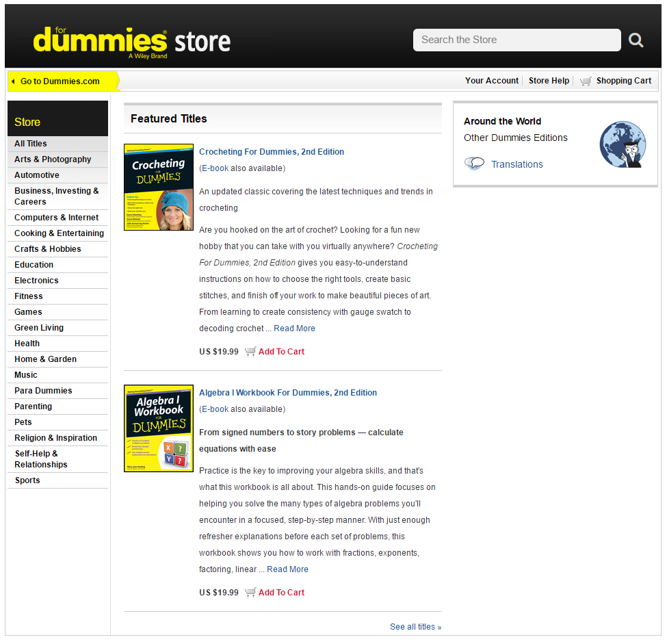Open the Translations link

coord(517,165)
